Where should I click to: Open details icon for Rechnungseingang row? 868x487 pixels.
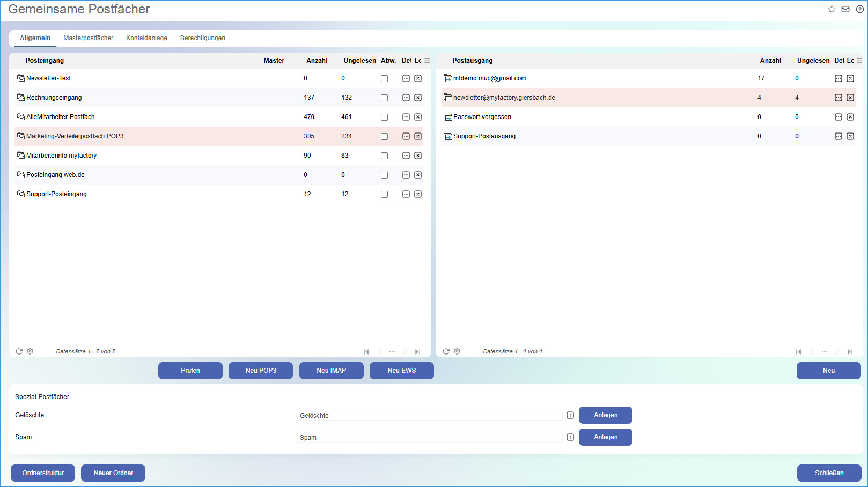(x=406, y=98)
